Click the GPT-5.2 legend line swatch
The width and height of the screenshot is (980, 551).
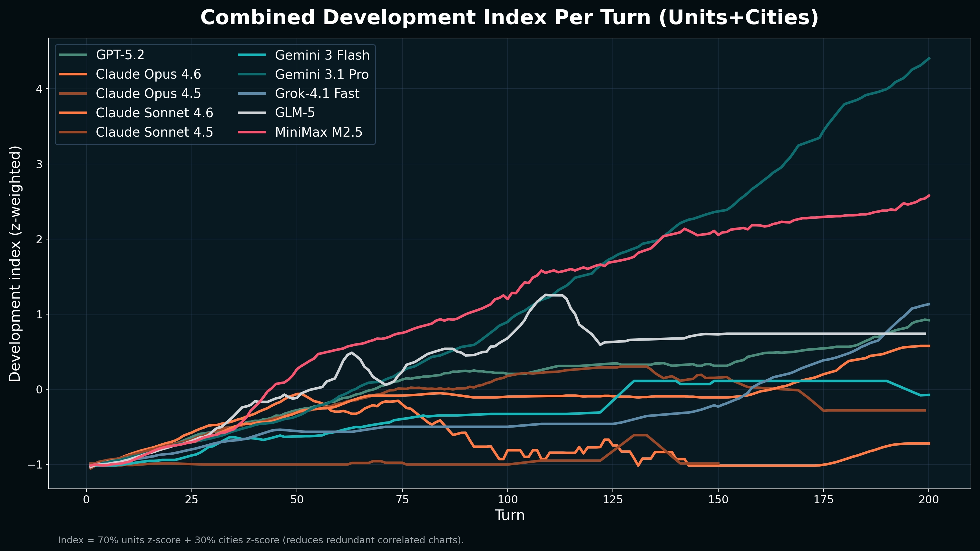(73, 55)
